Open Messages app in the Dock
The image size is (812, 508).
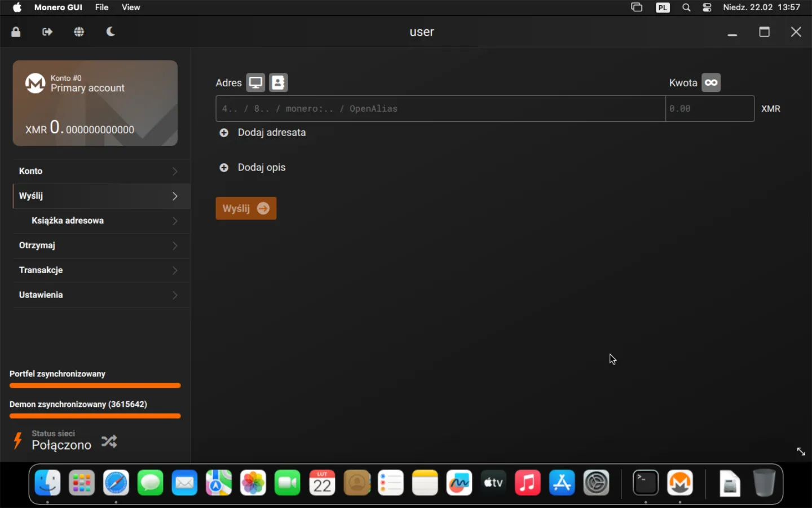(x=151, y=483)
